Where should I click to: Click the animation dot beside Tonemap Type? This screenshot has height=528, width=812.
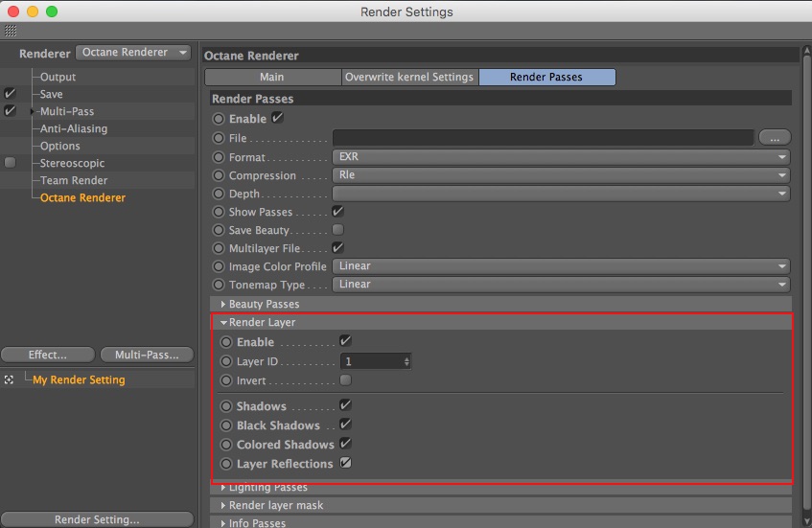point(219,285)
